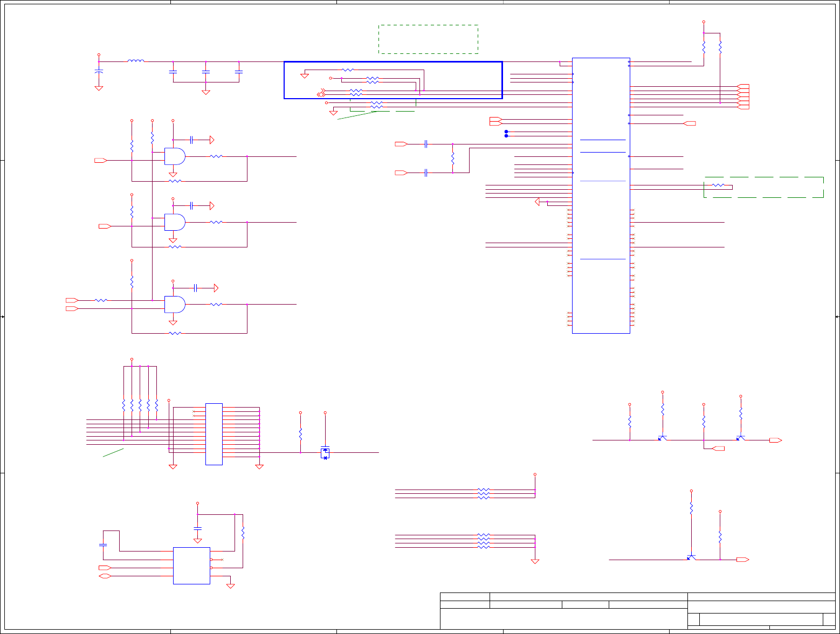Select the feedback resistor under the bottom AND gate
840x634 pixels.
click(175, 333)
